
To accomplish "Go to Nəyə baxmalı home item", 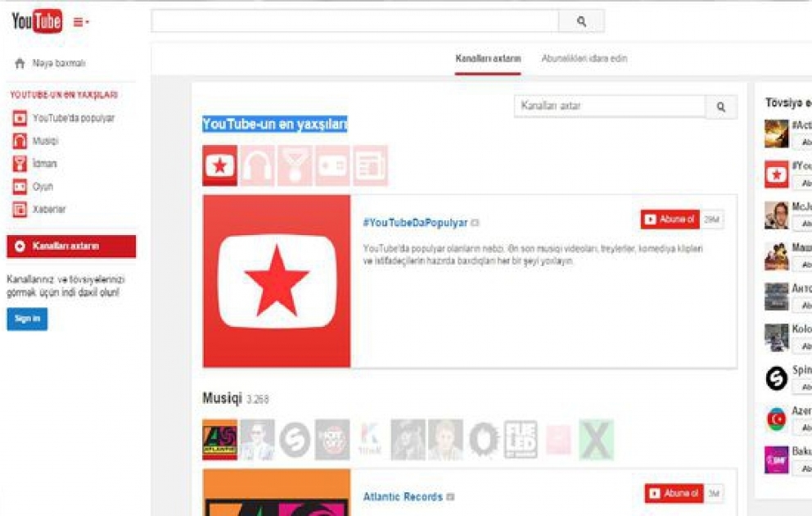I will (50, 63).
